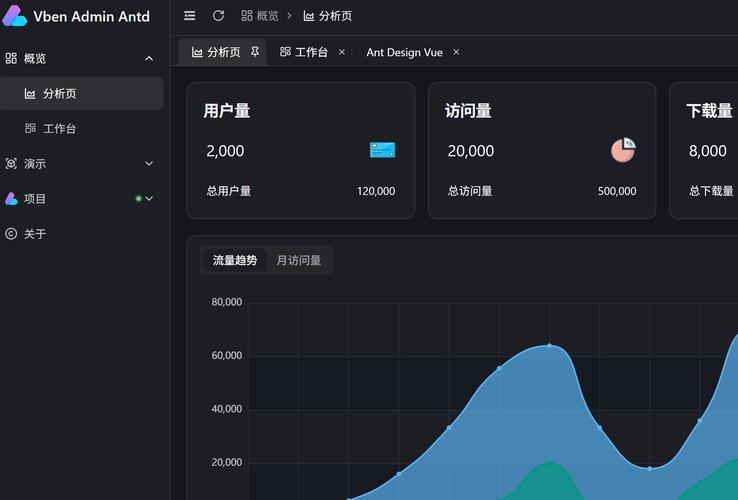Viewport: 738px width, 500px height.
Task: Click the 演示 sidebar icon
Action: (x=11, y=163)
